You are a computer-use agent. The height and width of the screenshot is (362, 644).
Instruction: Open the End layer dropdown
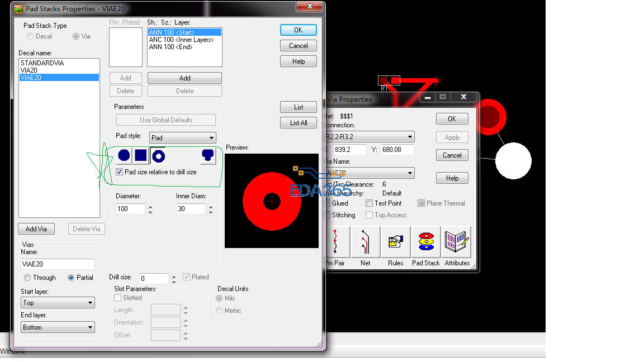point(58,327)
